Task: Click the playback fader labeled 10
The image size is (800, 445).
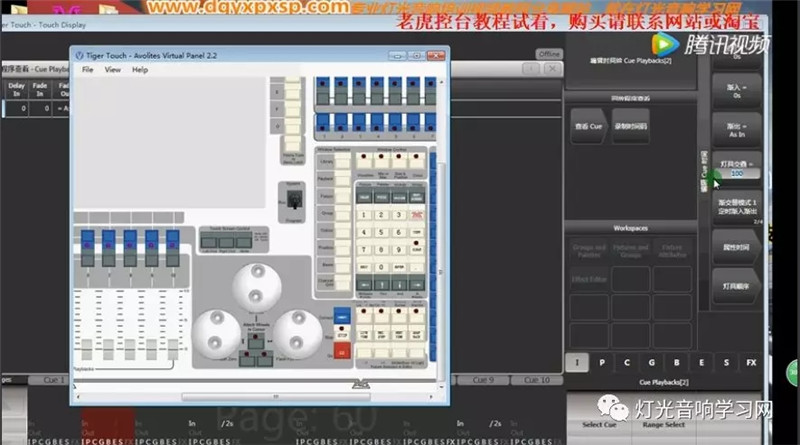Action: [173, 349]
